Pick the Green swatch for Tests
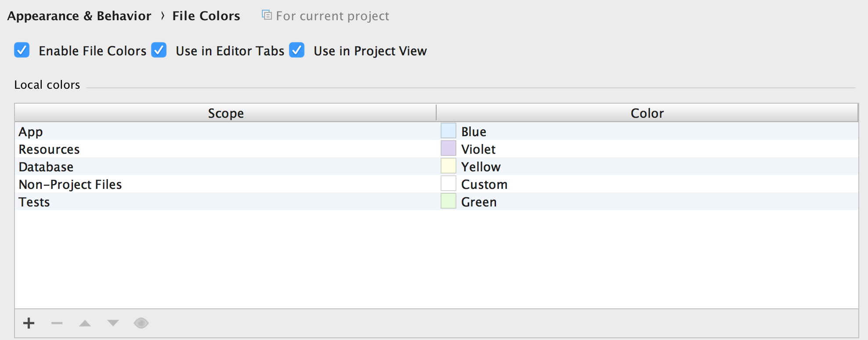Screen dimensions: 868x340 click(448, 200)
